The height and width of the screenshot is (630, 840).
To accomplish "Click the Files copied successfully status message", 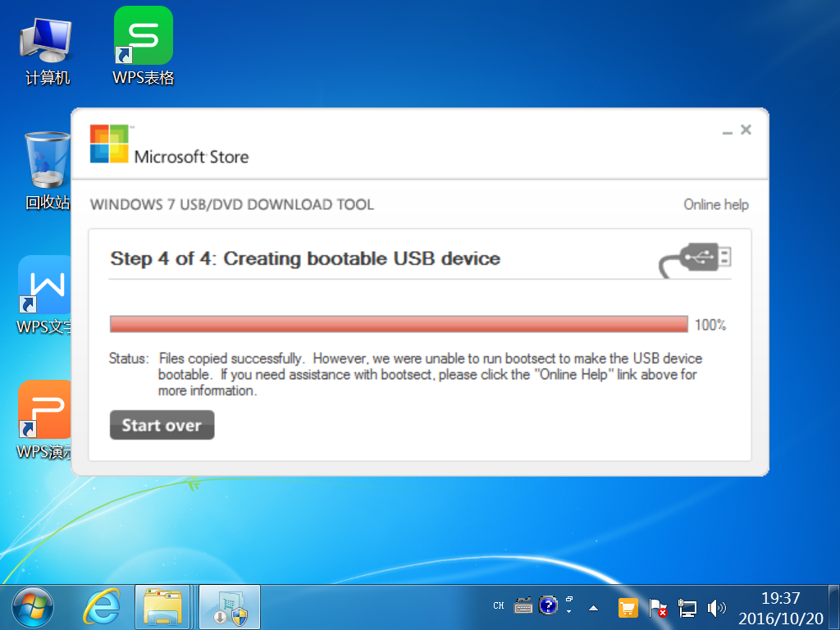I will (x=430, y=374).
